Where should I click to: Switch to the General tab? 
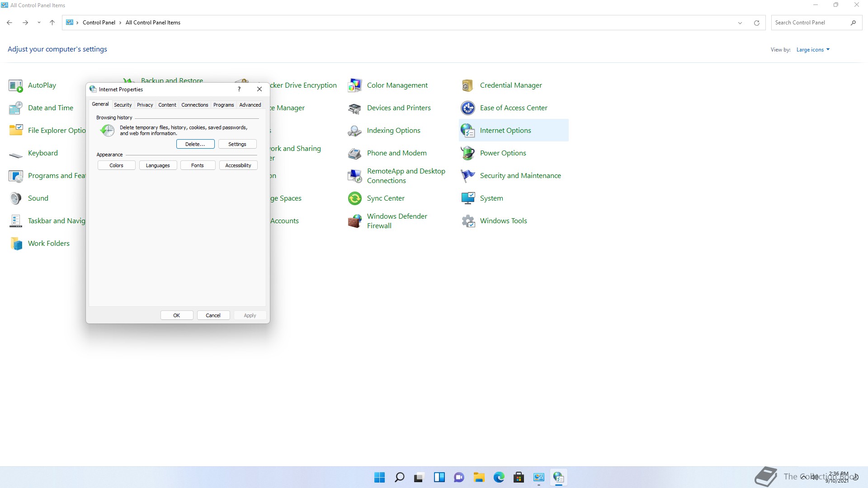coord(100,104)
